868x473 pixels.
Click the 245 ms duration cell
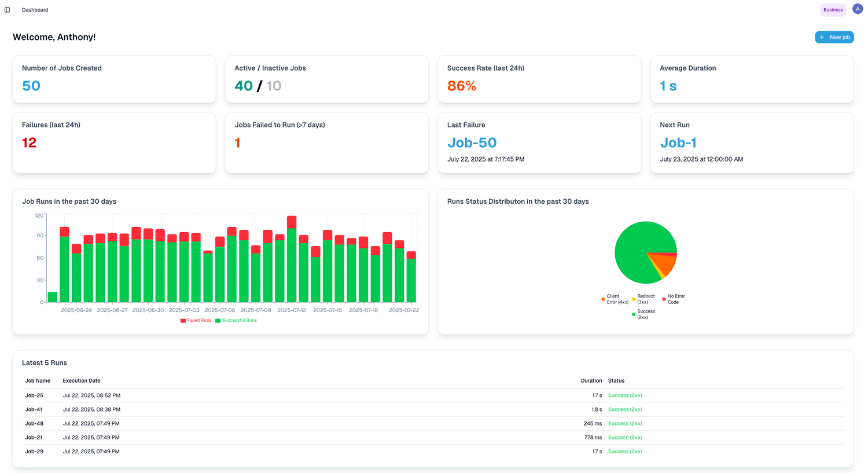click(593, 424)
